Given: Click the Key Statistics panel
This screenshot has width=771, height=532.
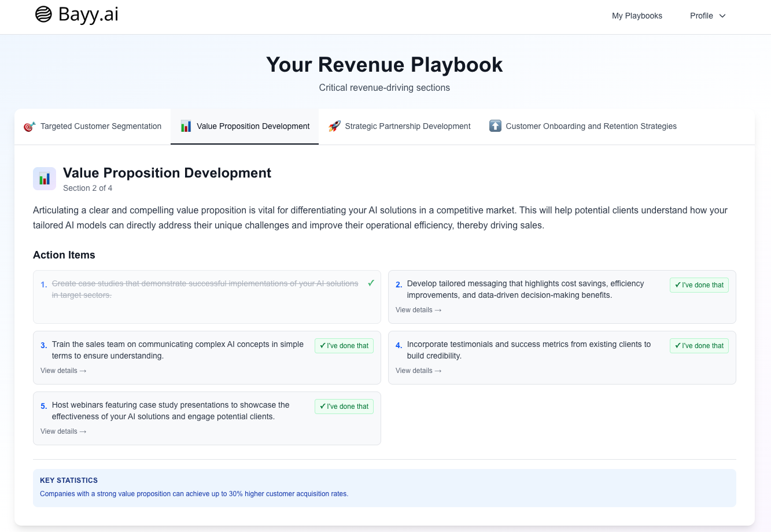Looking at the screenshot, I should pyautogui.click(x=385, y=487).
